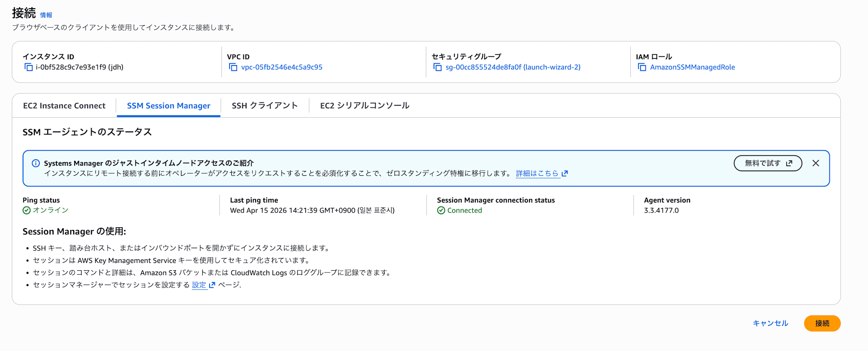Viewport: 868px width, 351px height.
Task: Copy the security group ID via its icon
Action: [x=437, y=67]
